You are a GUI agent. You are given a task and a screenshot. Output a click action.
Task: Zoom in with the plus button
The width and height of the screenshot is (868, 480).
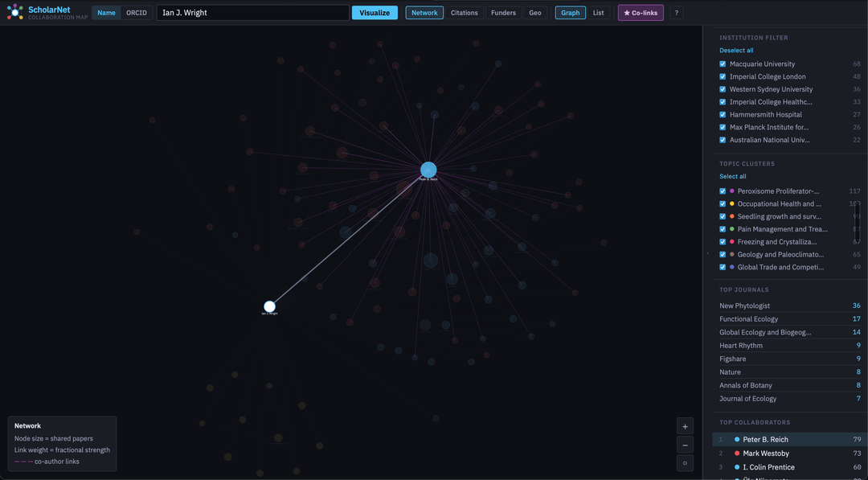pyautogui.click(x=685, y=427)
